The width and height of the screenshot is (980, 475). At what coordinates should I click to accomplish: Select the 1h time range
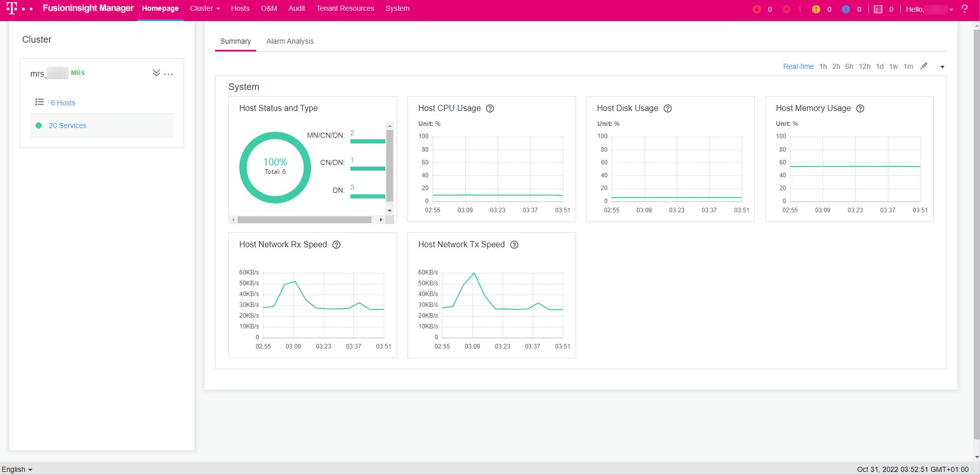point(823,66)
